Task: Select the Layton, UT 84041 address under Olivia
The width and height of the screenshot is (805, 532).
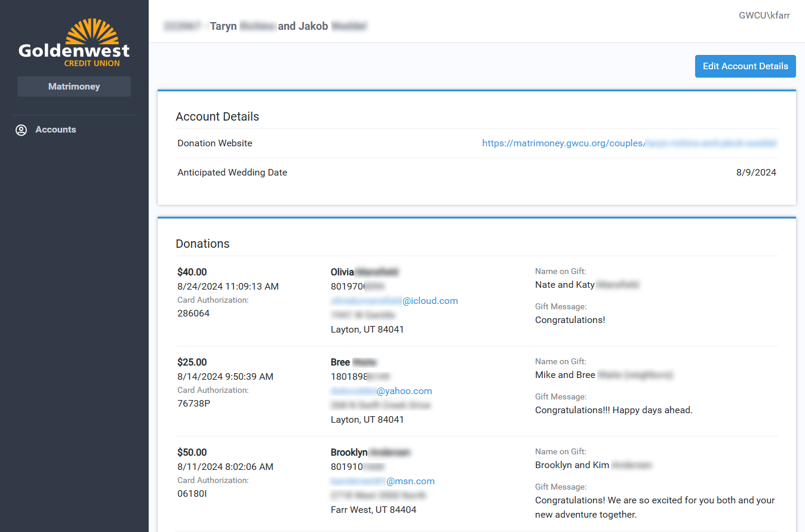Action: point(367,329)
